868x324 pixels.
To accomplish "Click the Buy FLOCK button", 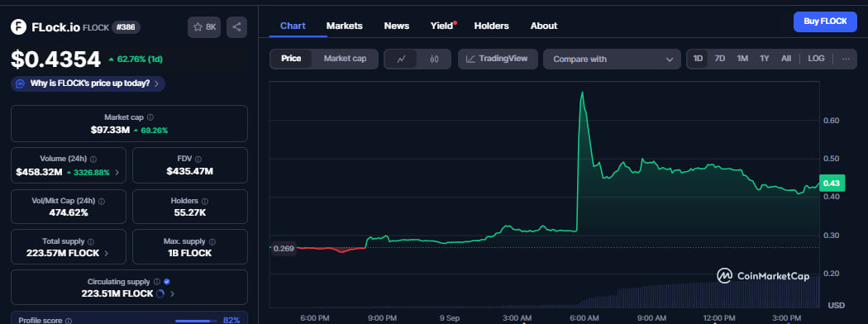I will click(825, 21).
